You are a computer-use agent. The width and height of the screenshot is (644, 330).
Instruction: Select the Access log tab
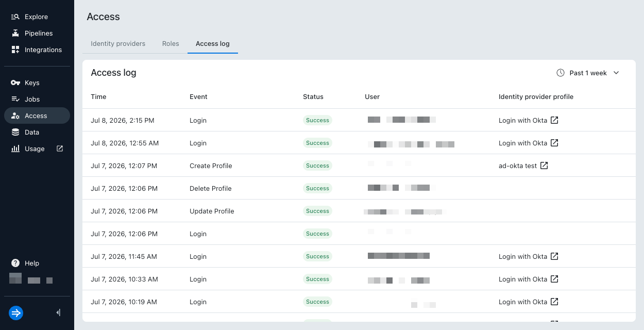pos(213,43)
